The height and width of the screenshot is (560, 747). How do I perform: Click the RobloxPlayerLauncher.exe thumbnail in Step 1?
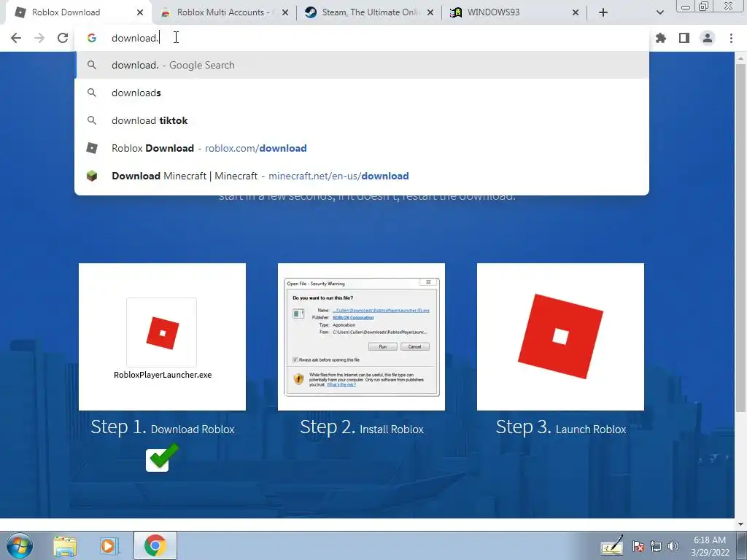pyautogui.click(x=162, y=337)
